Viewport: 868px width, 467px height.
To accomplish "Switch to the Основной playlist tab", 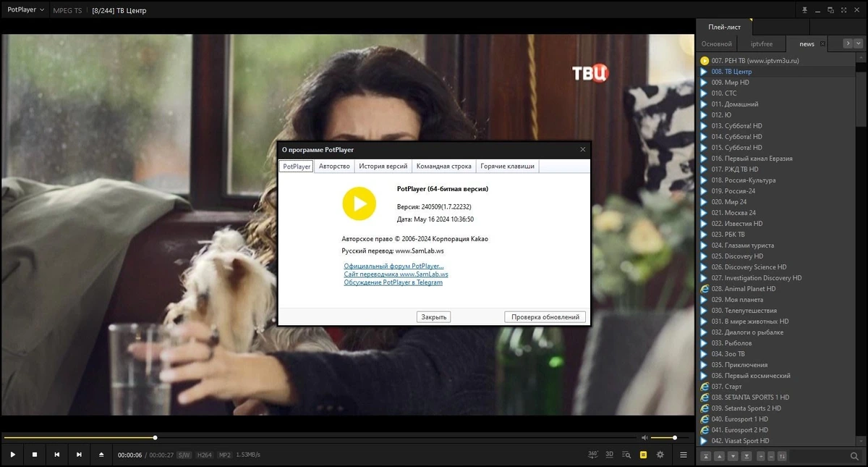I will click(717, 44).
